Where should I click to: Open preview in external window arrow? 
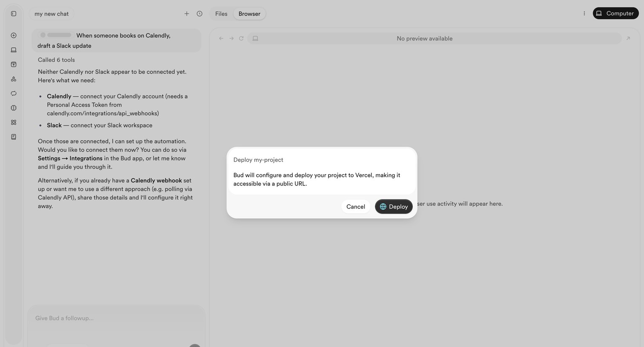click(628, 38)
